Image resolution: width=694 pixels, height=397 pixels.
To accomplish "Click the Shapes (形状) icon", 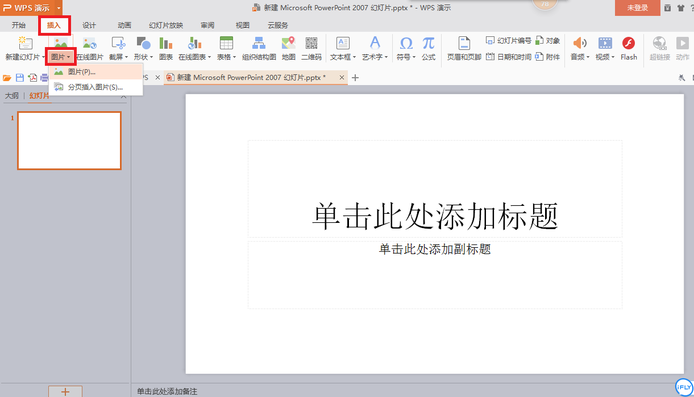I will [x=143, y=43].
